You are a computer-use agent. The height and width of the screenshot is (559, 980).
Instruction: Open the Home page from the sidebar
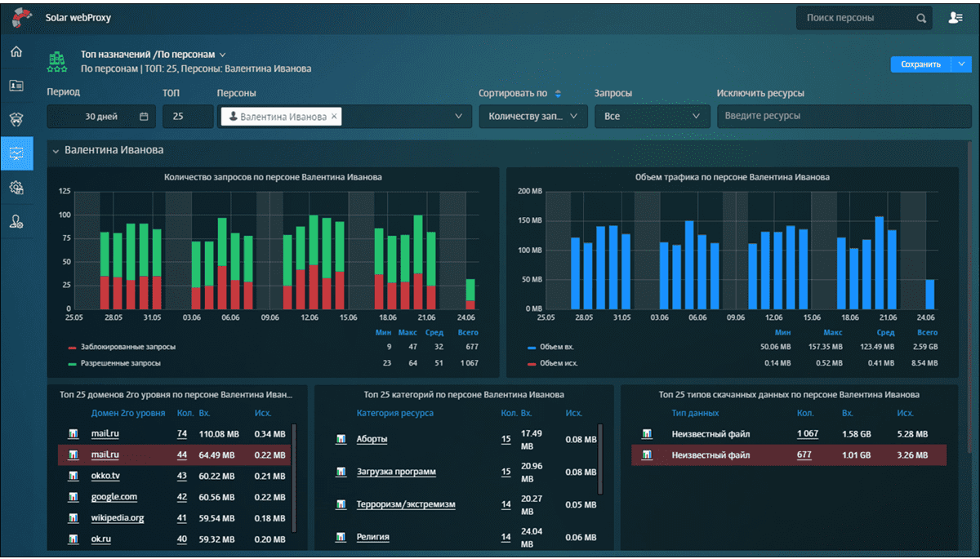coord(16,52)
